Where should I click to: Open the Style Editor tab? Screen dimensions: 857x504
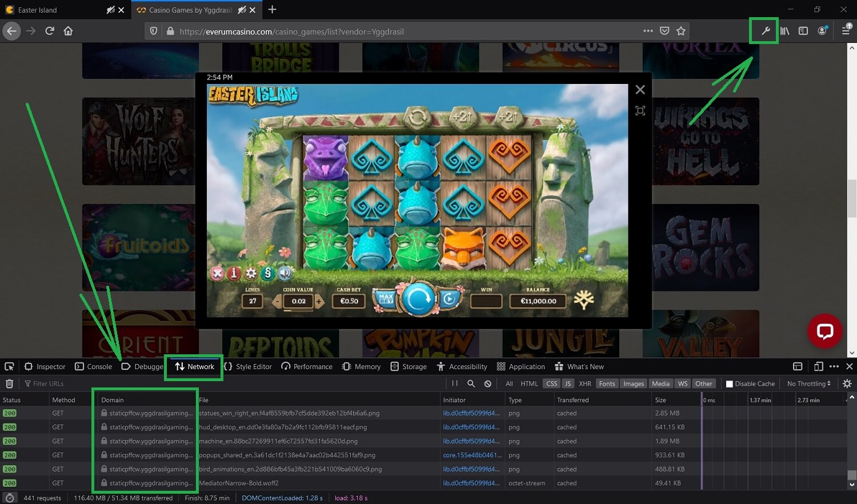(248, 366)
